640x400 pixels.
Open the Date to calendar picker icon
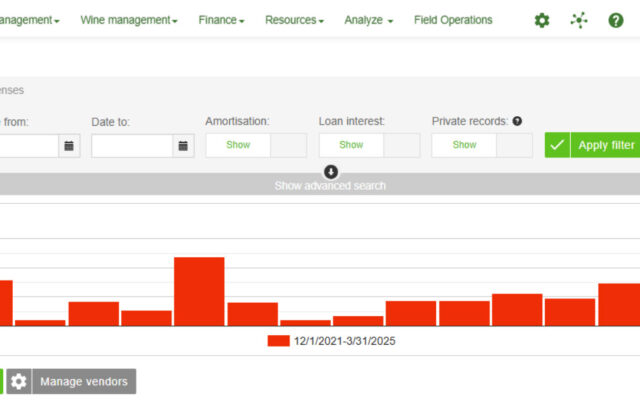(x=183, y=146)
